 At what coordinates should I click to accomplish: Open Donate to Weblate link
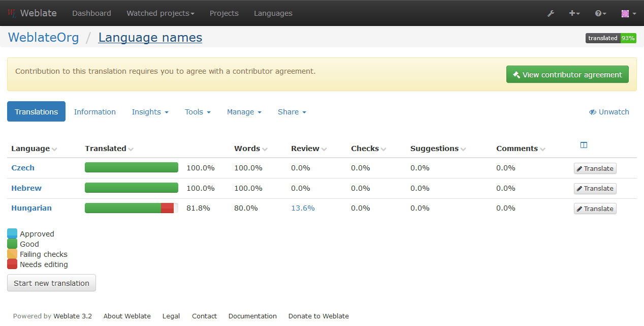click(x=318, y=316)
